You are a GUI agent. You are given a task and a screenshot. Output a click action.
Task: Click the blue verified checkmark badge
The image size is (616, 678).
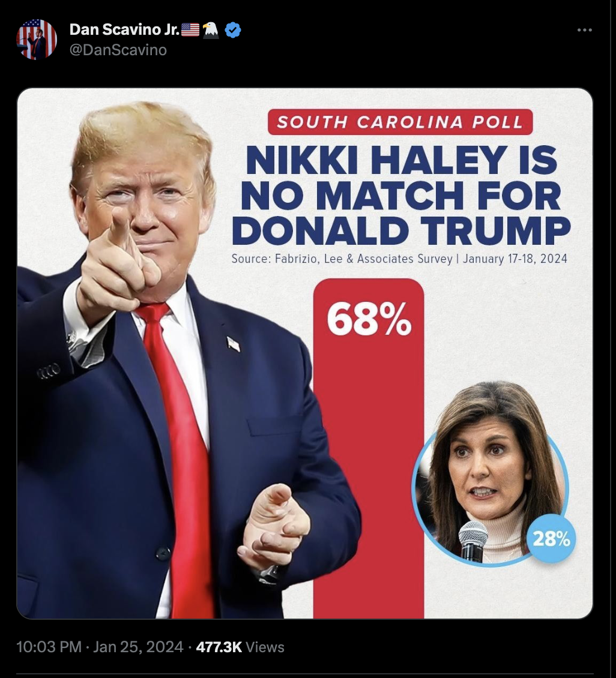point(233,30)
